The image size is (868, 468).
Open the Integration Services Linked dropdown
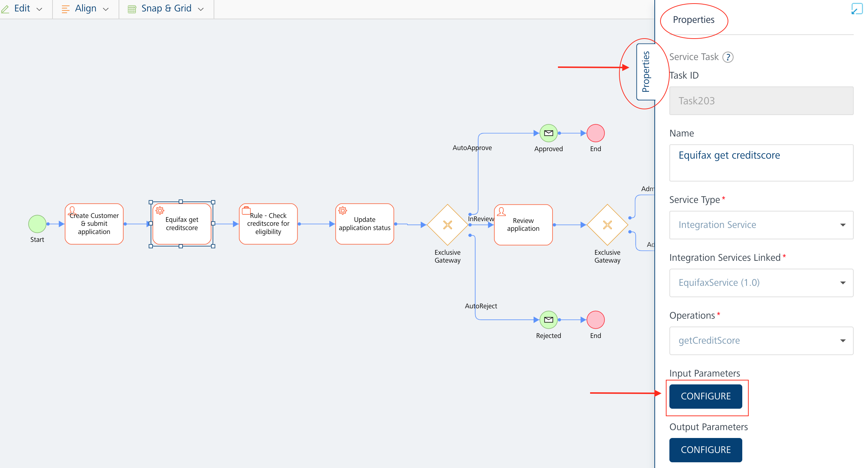pyautogui.click(x=843, y=283)
